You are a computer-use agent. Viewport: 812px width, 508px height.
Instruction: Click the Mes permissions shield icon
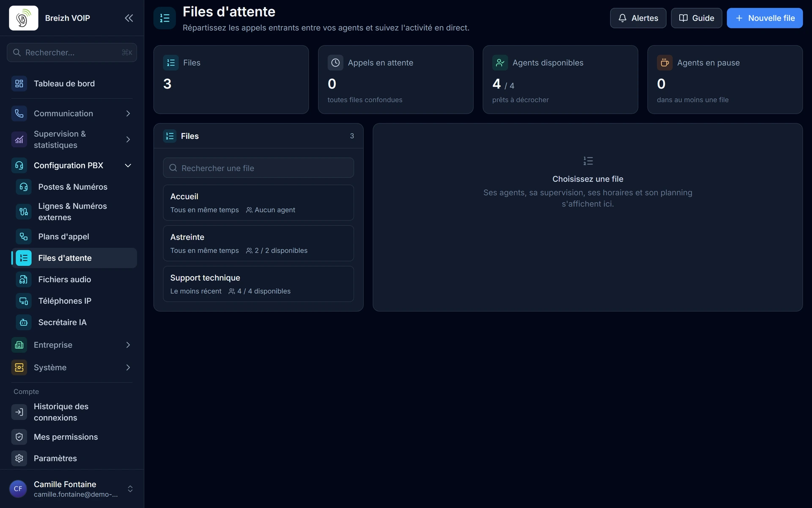[x=19, y=437]
